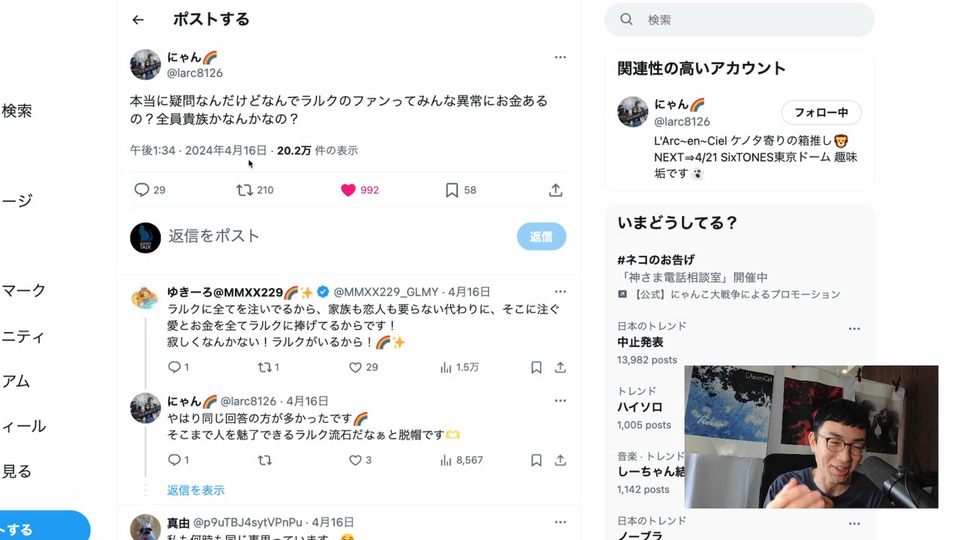
Task: Show hidden replies via 返信を表示
Action: pos(196,490)
